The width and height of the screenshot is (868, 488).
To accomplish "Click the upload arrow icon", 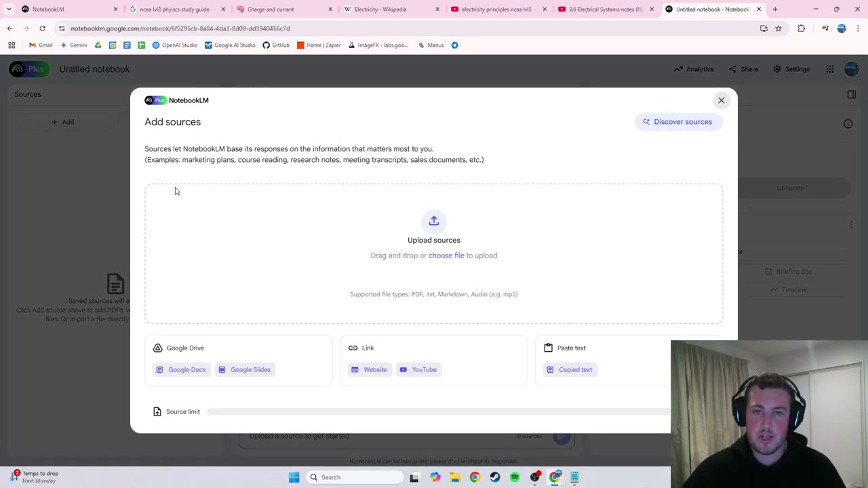I will point(434,221).
